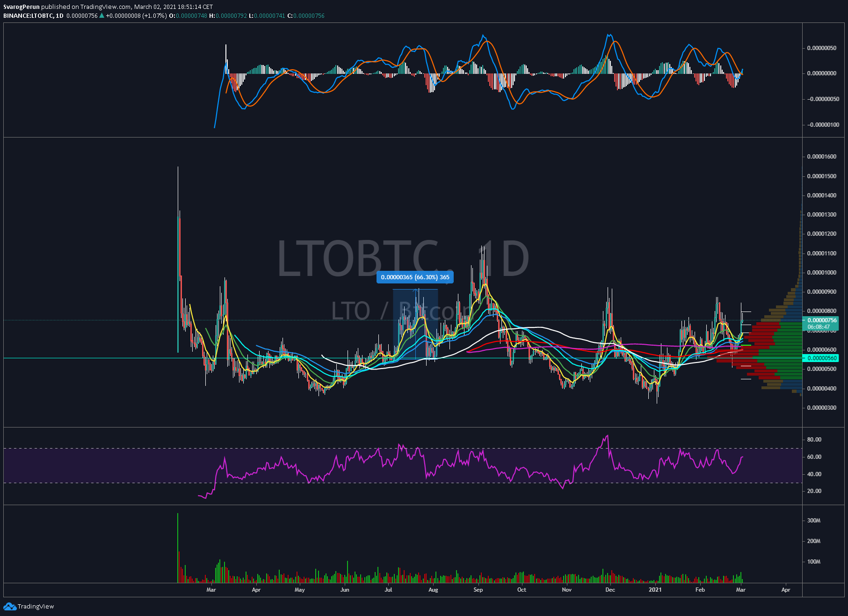Click the Mar label at left of time axis
The image size is (848, 616).
pyautogui.click(x=211, y=590)
